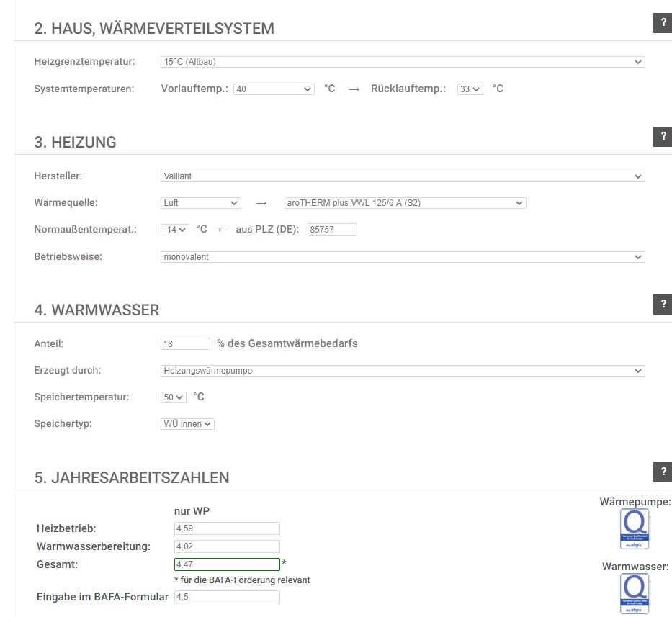
Task: Click the Wärmepumpe EHPA quality label icon
Action: pos(635,529)
